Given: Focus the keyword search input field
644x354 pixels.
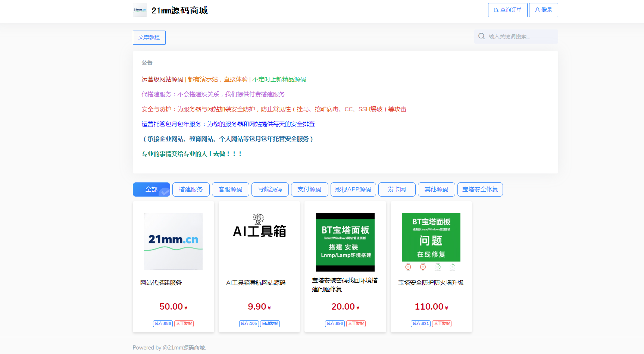Looking at the screenshot, I should (516, 37).
